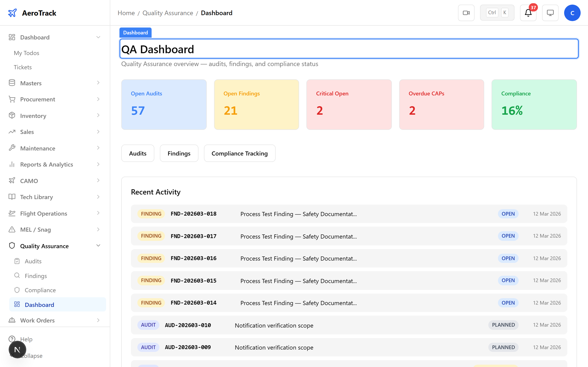
Task: Select the Maintenance wrench icon in the sidebar
Action: pyautogui.click(x=12, y=148)
